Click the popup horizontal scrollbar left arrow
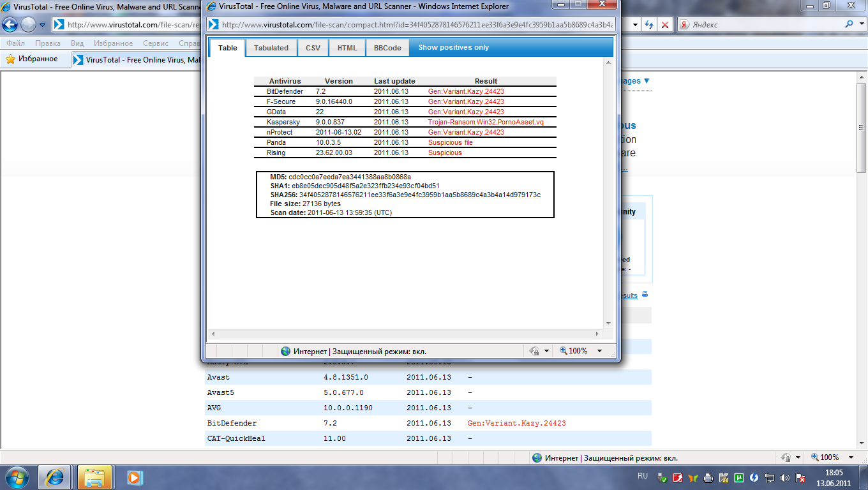Screen dimensions: 868x490 click(x=213, y=334)
